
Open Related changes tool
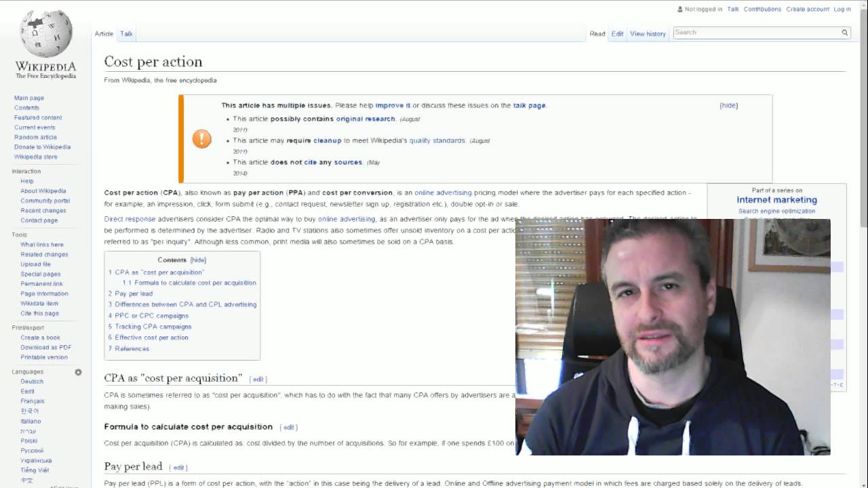point(44,255)
